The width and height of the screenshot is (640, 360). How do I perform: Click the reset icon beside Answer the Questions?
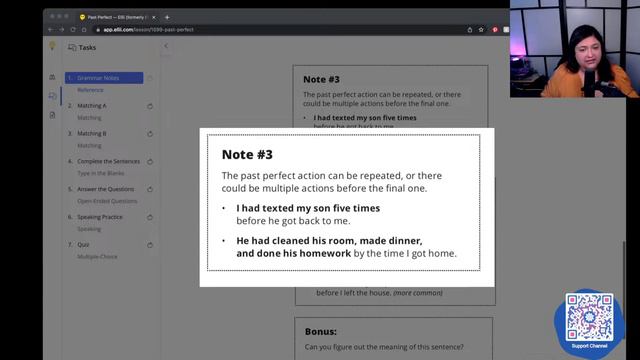pyautogui.click(x=150, y=189)
